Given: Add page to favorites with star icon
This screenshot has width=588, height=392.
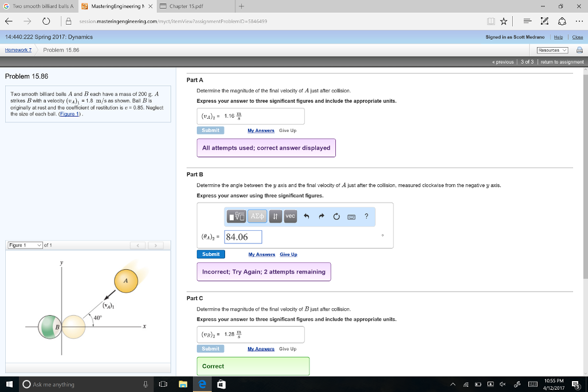Looking at the screenshot, I should (x=504, y=22).
